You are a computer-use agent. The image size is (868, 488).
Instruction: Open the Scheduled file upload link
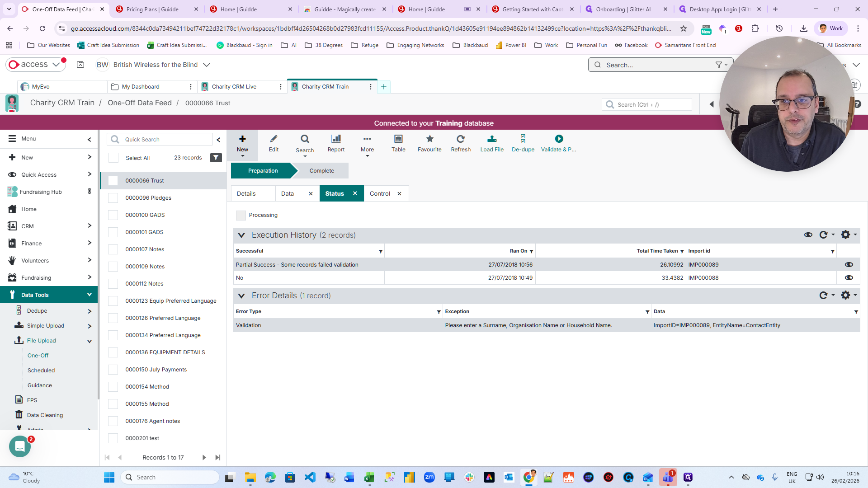pos(41,371)
